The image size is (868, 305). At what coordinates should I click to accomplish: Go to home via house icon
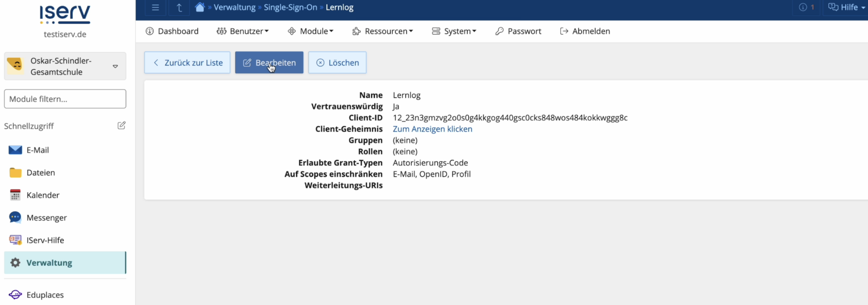pos(199,7)
